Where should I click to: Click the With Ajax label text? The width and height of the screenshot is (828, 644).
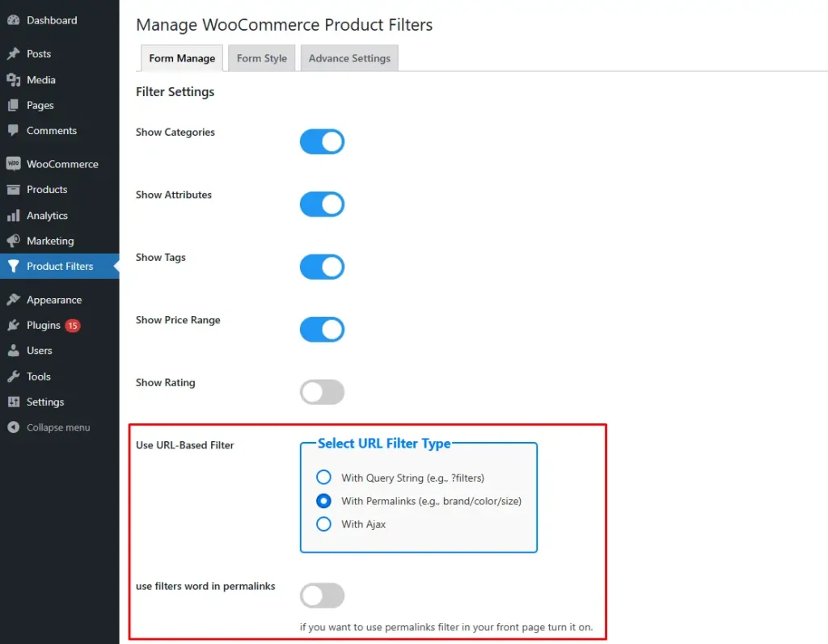363,524
